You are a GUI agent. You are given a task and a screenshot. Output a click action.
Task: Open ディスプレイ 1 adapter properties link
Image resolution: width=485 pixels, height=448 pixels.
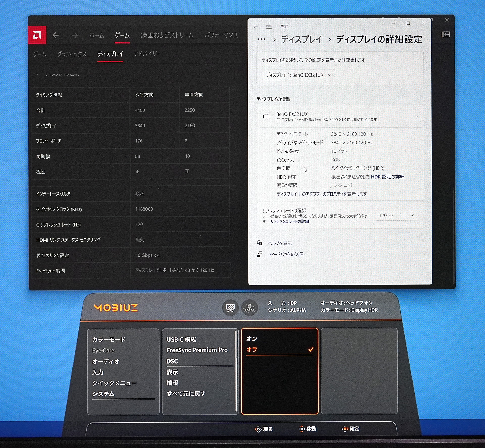click(322, 194)
